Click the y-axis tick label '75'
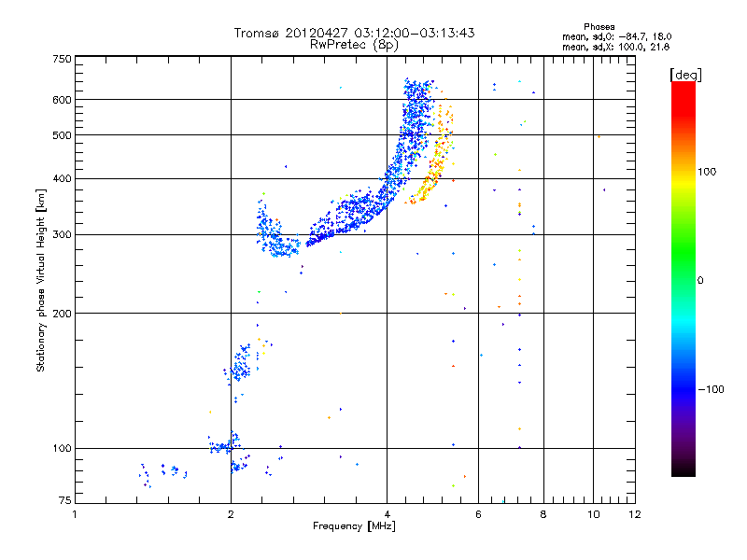Screen dimensions: 747x560 pyautogui.click(x=65, y=500)
